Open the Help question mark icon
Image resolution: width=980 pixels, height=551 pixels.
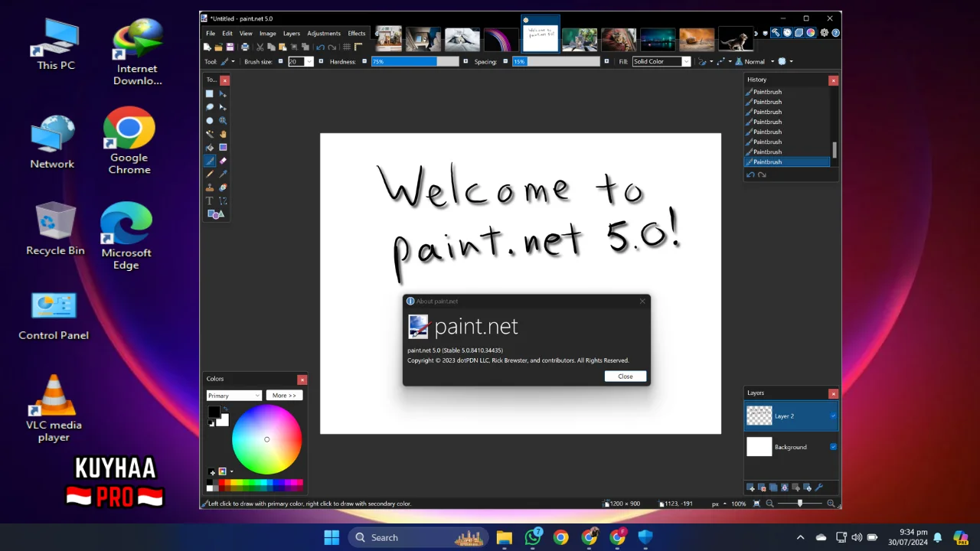835,33
